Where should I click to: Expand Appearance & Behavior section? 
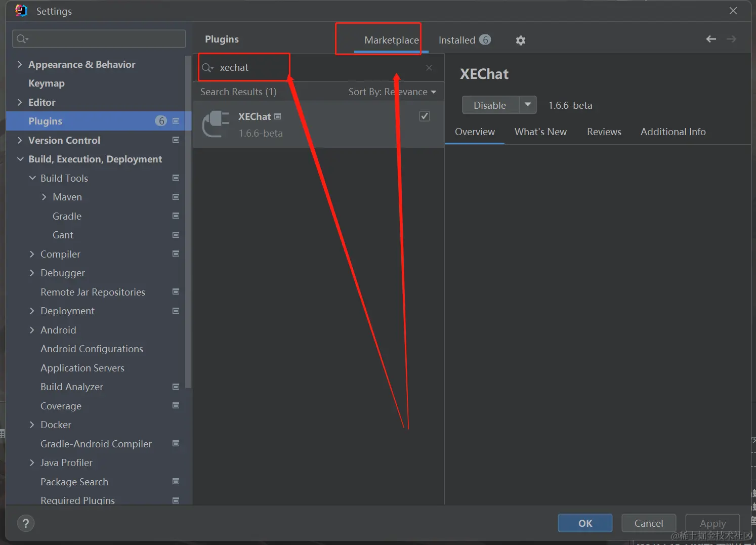pyautogui.click(x=20, y=64)
